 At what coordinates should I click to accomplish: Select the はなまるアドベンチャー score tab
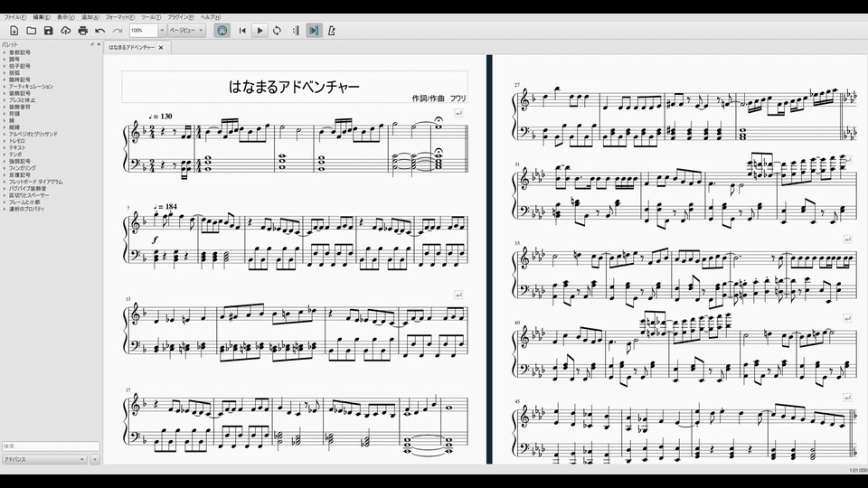pos(132,48)
